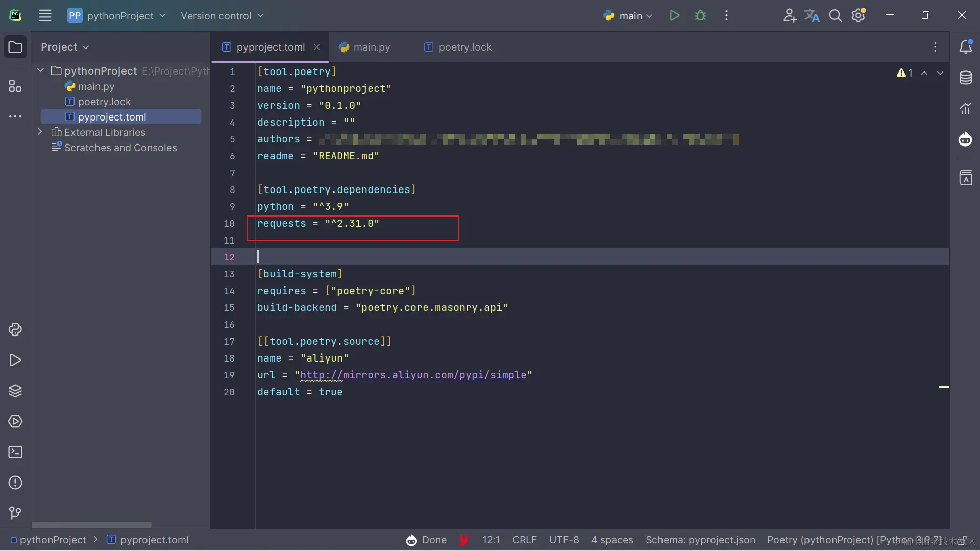The height and width of the screenshot is (551, 980).
Task: Click pyproject.toml in breadcrumb bar
Action: click(x=148, y=540)
